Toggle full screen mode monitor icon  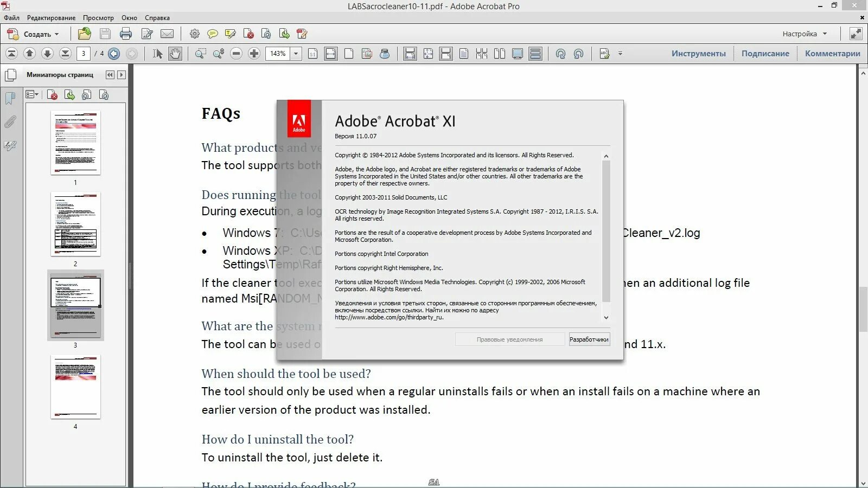[518, 53]
